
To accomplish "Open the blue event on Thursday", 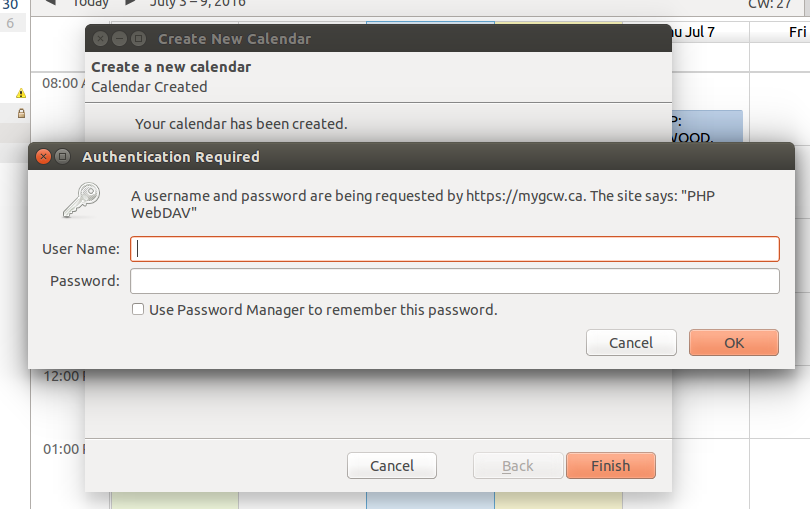I will [707, 126].
